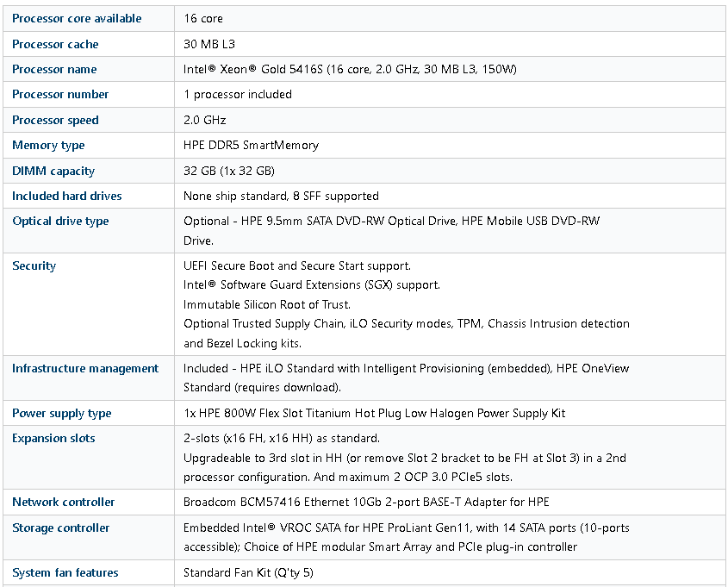Select the Intel Xeon Gold 5416S text
This screenshot has width=728, height=587.
pyautogui.click(x=350, y=69)
